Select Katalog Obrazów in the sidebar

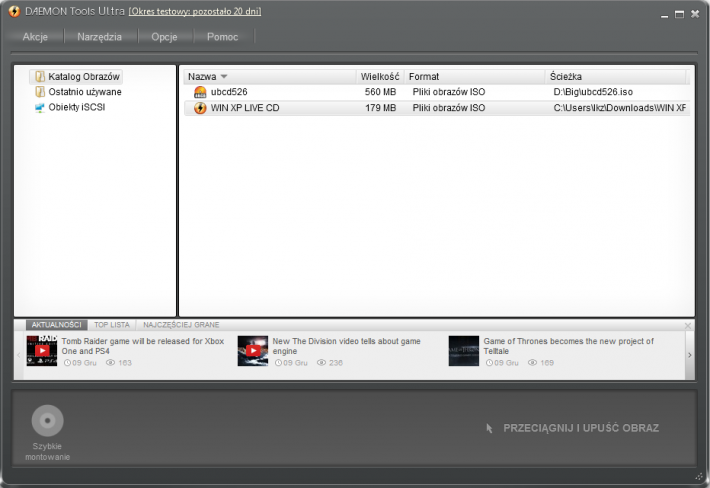click(76, 77)
